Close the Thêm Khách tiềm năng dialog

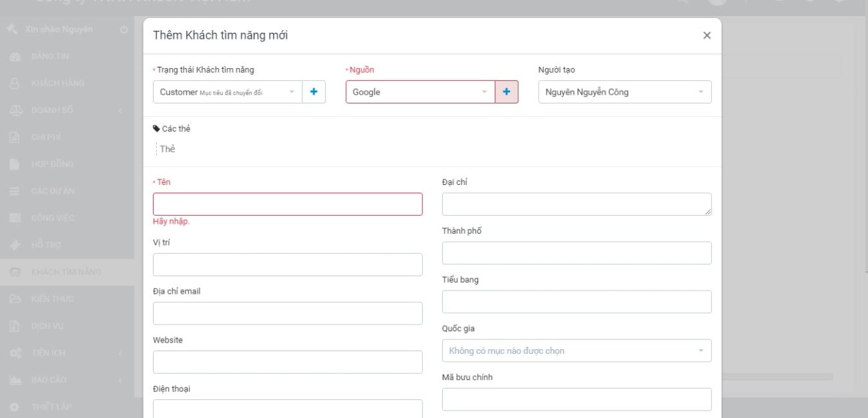[x=707, y=35]
